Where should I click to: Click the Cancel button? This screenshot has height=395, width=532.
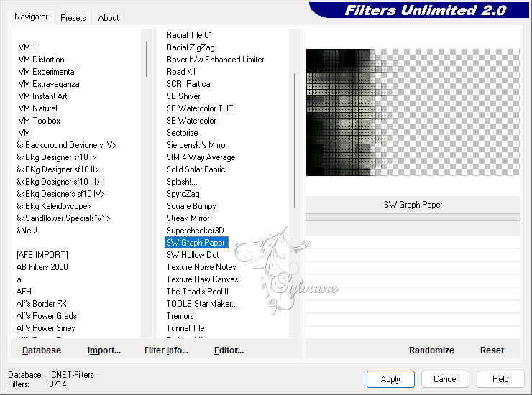point(445,378)
